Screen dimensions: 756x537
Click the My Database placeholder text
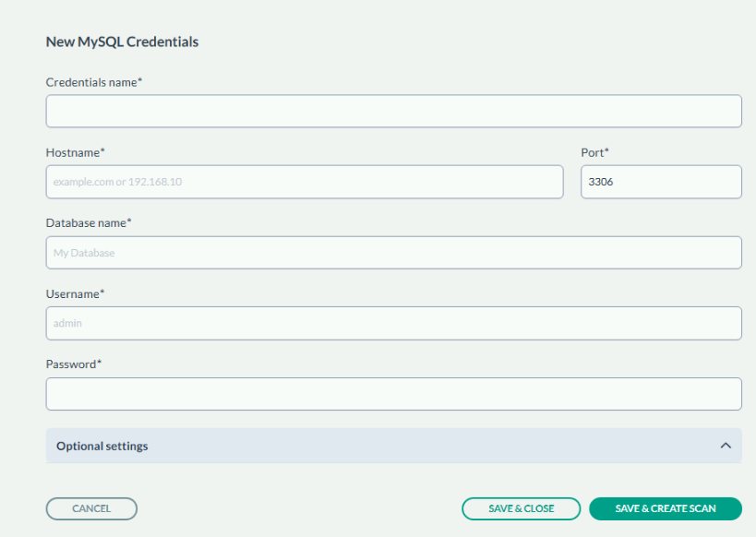click(84, 253)
